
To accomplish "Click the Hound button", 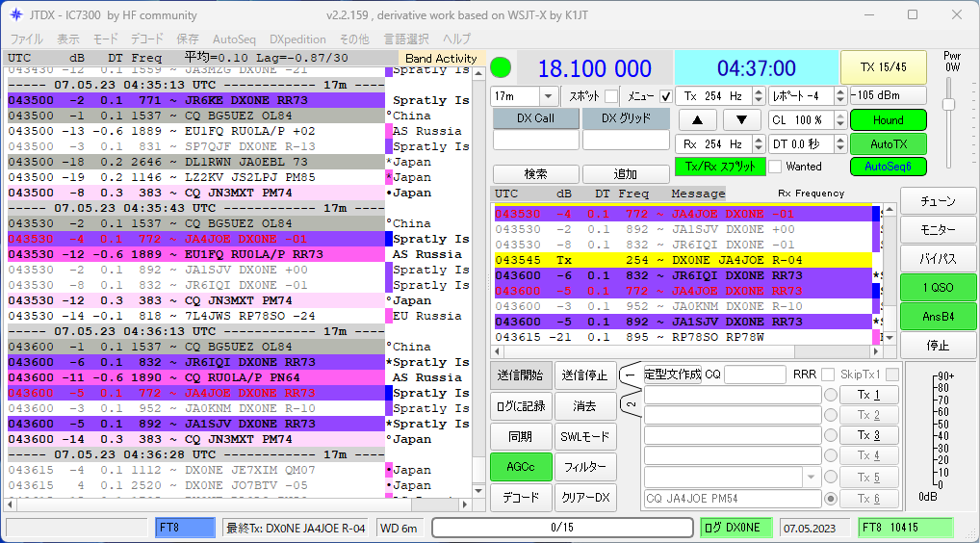I will coord(889,120).
